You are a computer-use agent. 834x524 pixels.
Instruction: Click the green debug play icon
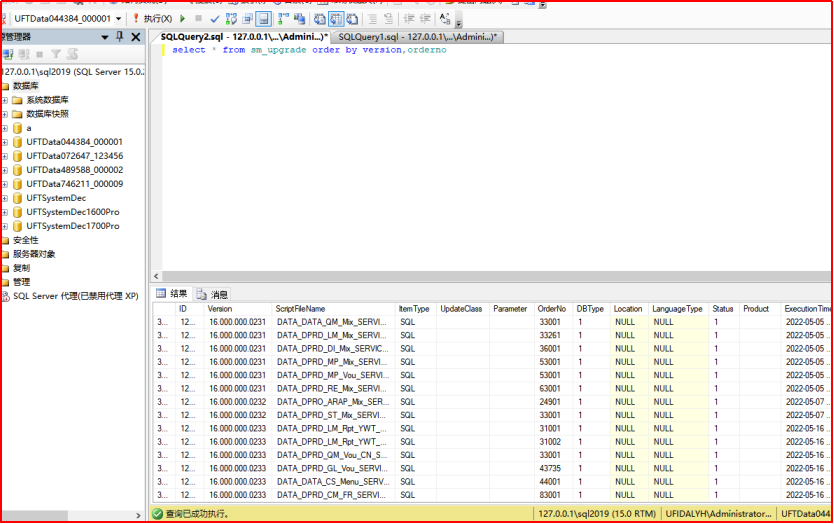point(183,18)
